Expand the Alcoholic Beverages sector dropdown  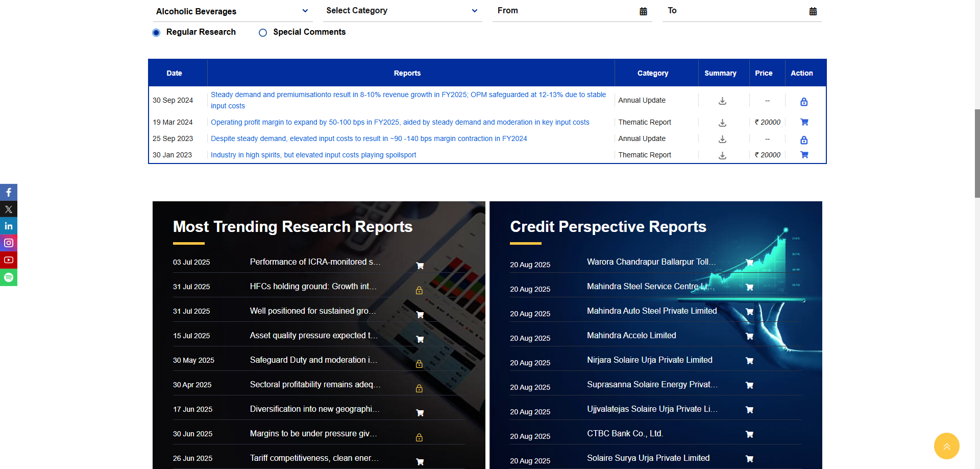click(232, 11)
